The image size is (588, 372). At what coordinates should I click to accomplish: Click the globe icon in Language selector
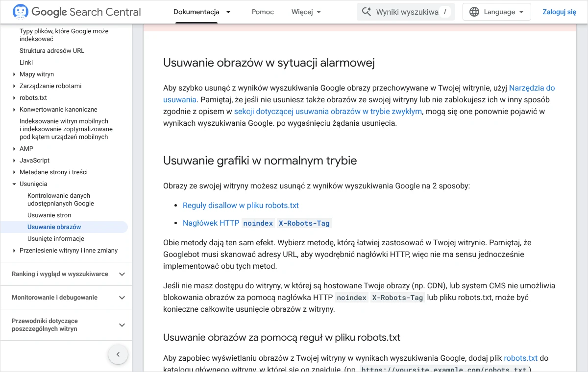pos(474,12)
